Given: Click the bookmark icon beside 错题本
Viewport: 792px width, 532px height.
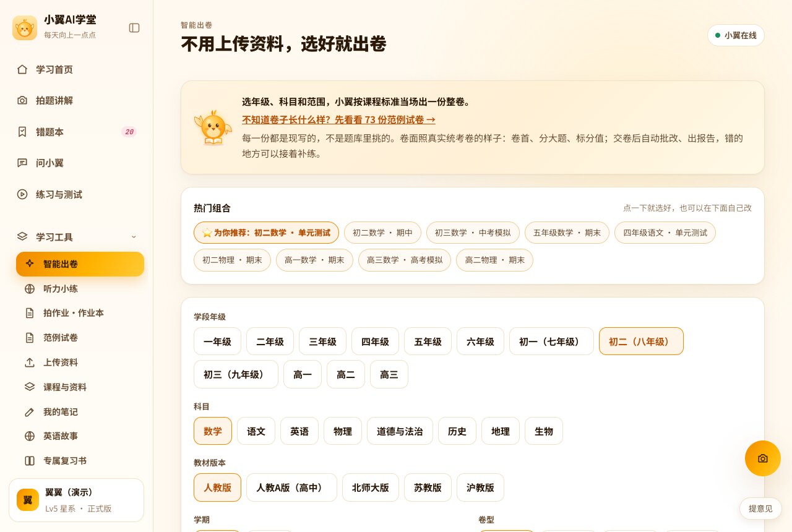Looking at the screenshot, I should (22, 132).
